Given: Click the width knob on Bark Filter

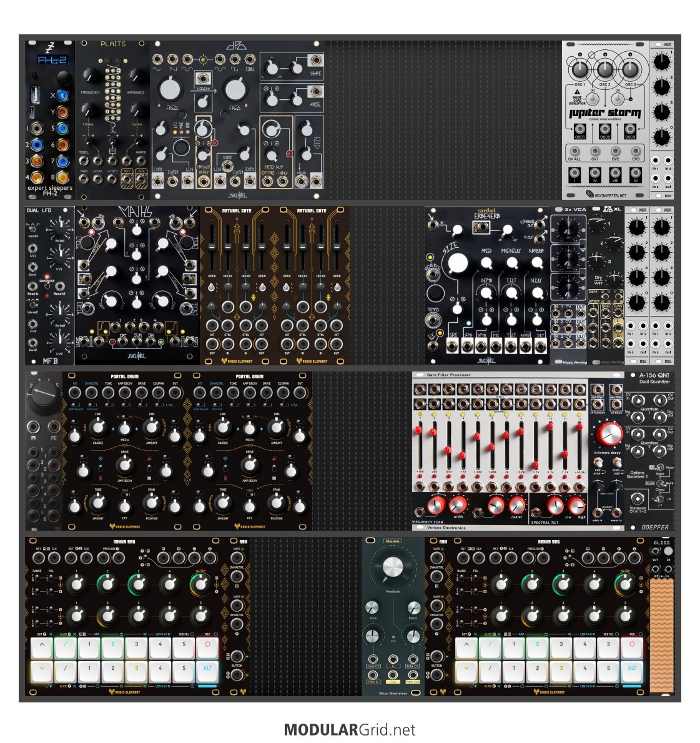Looking at the screenshot, I should coord(457,506).
